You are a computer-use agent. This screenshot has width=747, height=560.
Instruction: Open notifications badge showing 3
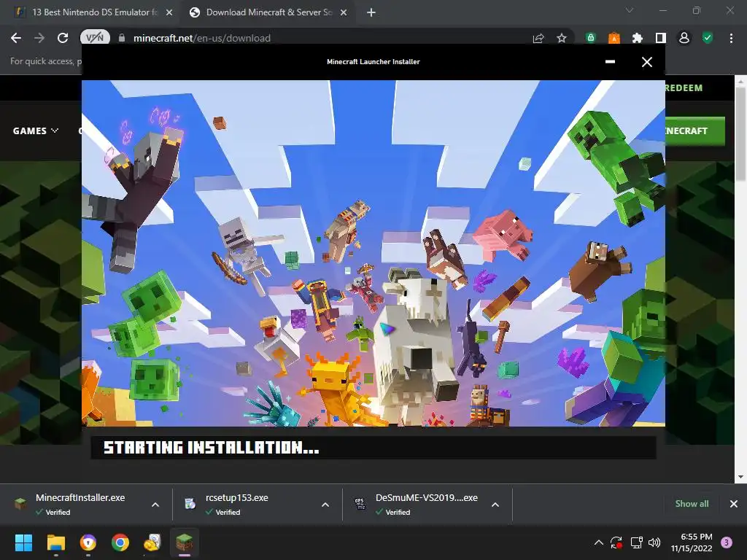coord(727,542)
